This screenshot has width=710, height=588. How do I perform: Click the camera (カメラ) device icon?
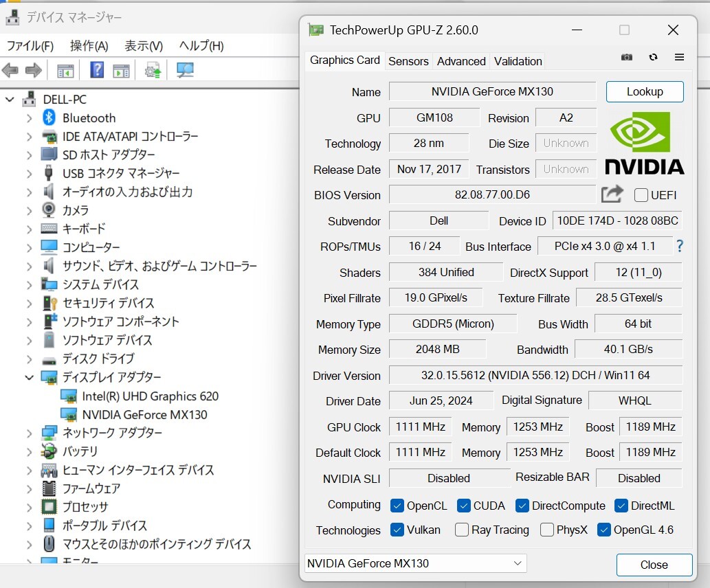click(49, 210)
